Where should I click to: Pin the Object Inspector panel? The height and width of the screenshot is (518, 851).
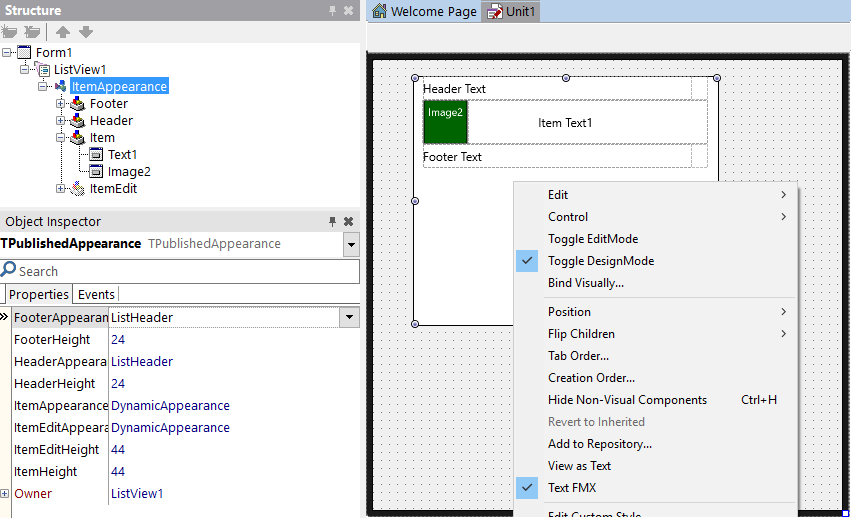point(332,222)
